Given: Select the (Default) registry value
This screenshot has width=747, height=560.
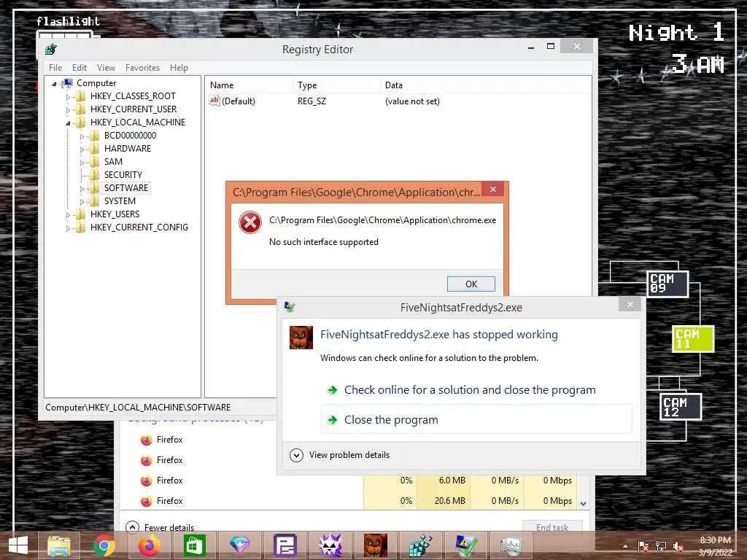Looking at the screenshot, I should (239, 101).
